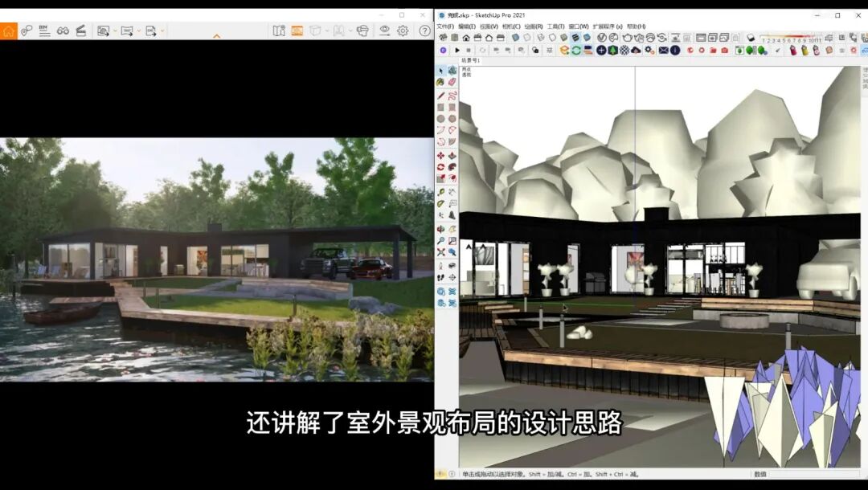Open the 文件(F) menu in SketchUp
This screenshot has width=868, height=490.
(445, 26)
